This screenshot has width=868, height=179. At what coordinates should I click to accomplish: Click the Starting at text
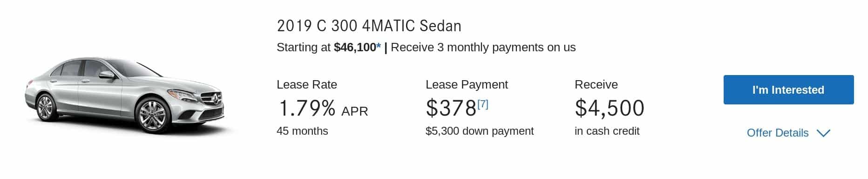[304, 48]
